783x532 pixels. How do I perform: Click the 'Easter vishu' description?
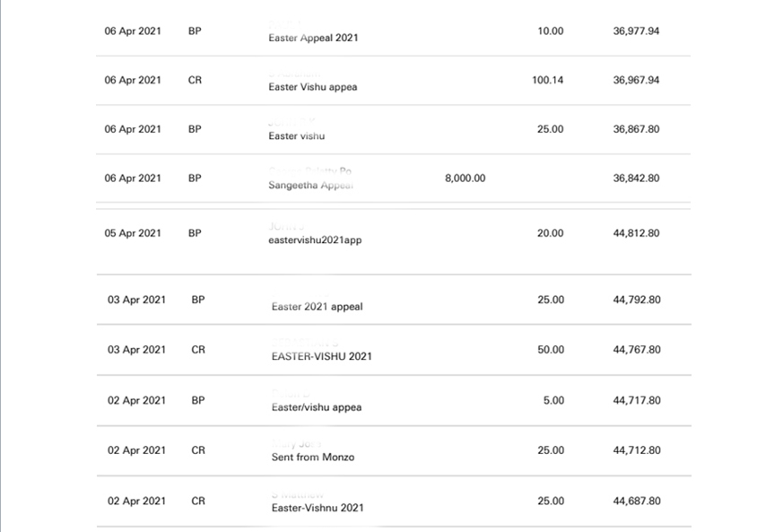[297, 136]
